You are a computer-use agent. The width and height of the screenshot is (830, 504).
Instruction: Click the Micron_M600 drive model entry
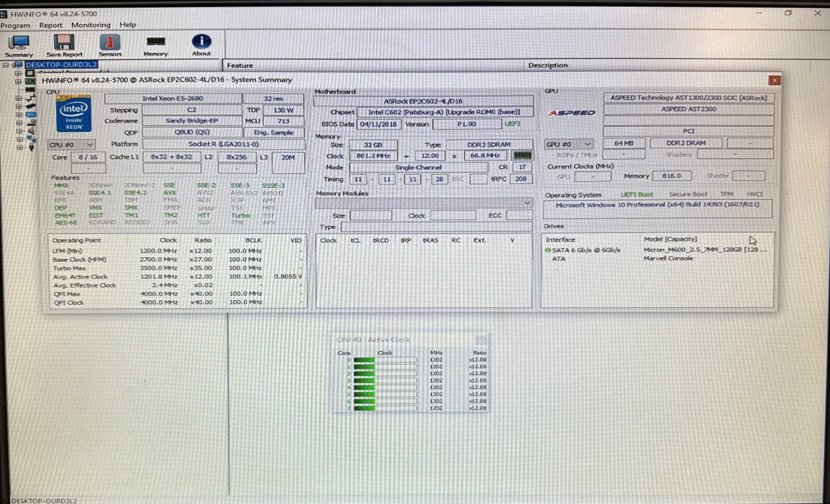click(x=706, y=250)
